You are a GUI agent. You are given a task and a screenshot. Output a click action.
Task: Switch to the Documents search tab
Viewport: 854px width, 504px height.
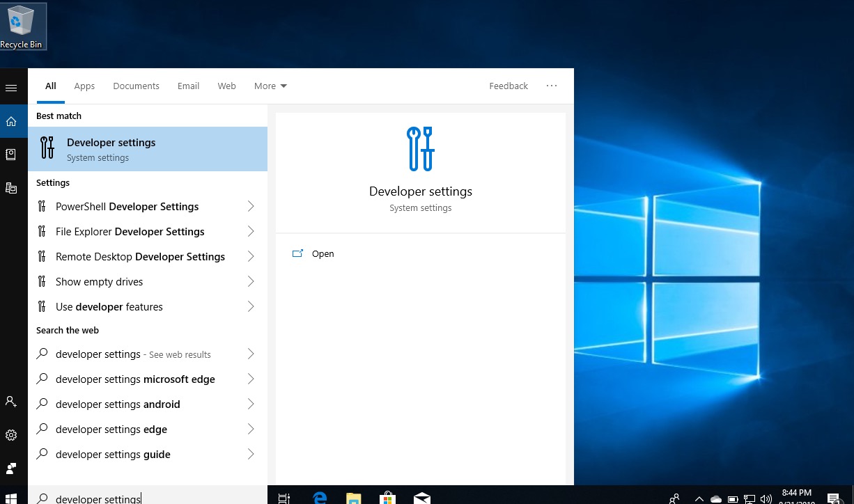(x=136, y=86)
